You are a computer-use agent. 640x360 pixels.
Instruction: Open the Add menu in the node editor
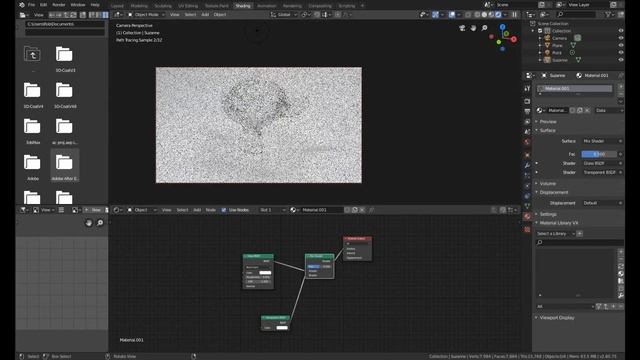[197, 210]
